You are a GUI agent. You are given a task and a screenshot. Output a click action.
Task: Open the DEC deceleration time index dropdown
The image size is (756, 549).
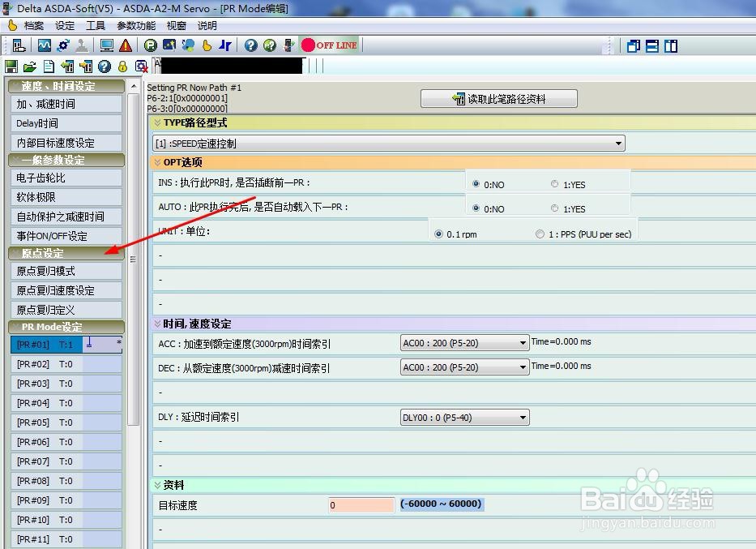(x=465, y=367)
